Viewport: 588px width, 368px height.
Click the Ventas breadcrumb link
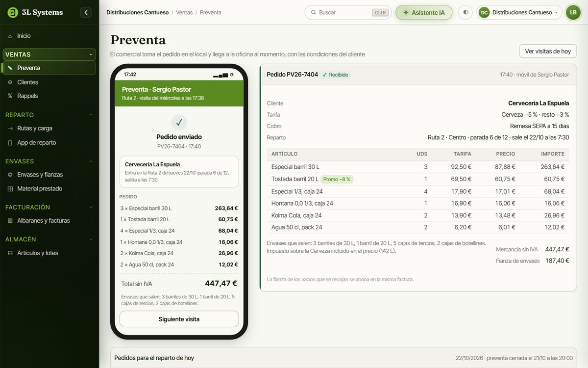click(x=184, y=12)
